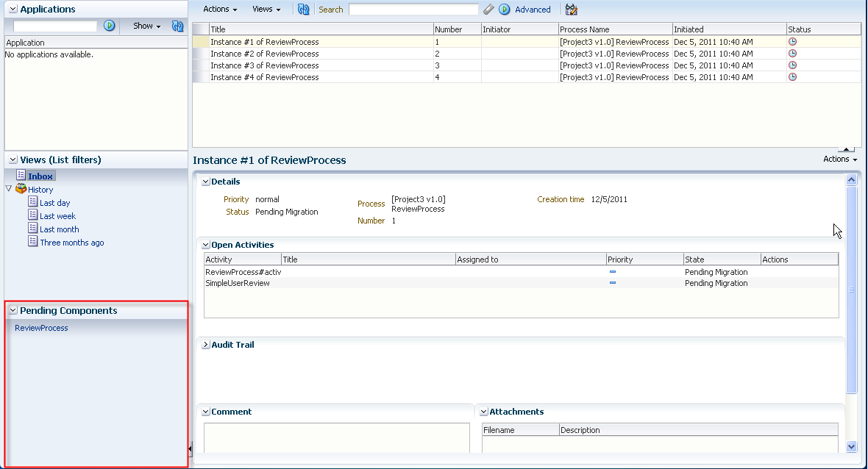Collapse the Attachments section

click(x=483, y=412)
